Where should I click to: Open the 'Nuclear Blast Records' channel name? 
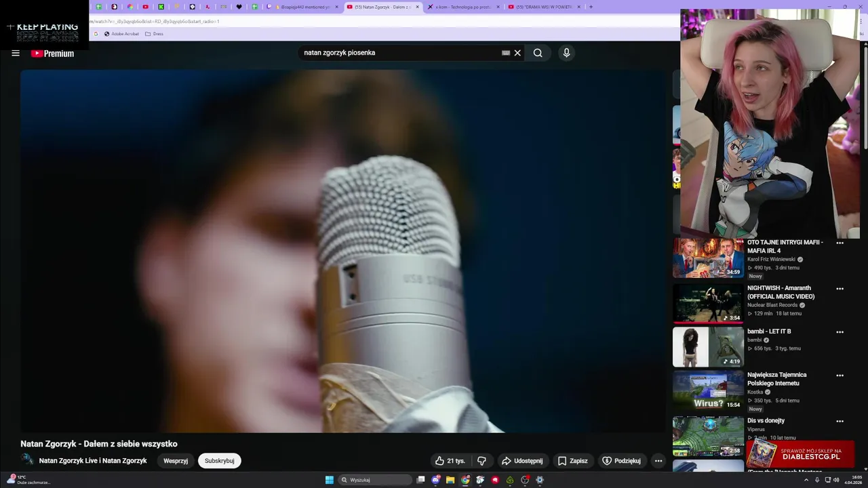[772, 305]
